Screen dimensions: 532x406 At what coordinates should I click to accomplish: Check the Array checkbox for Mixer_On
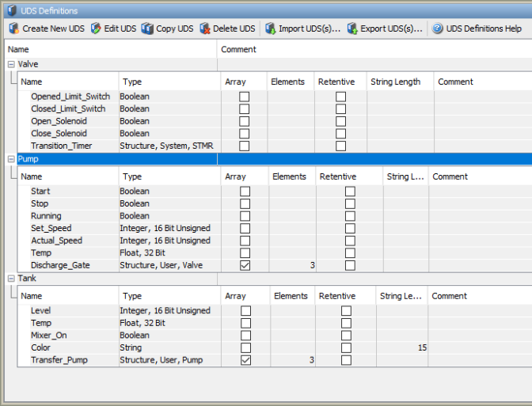point(245,336)
